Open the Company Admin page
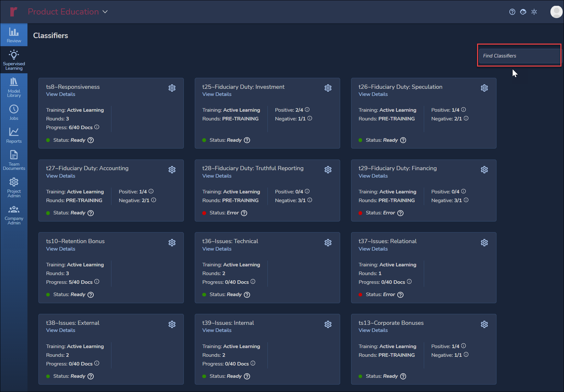This screenshot has height=392, width=564. click(14, 215)
